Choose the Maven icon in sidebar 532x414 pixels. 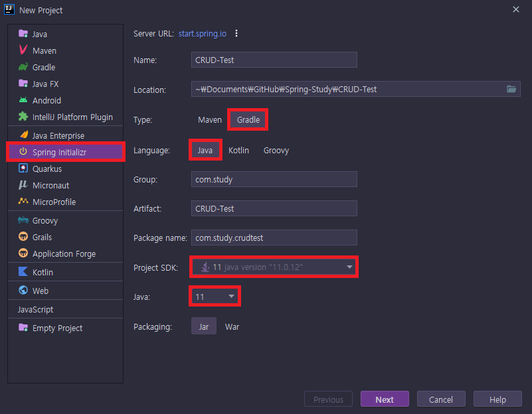click(x=23, y=50)
